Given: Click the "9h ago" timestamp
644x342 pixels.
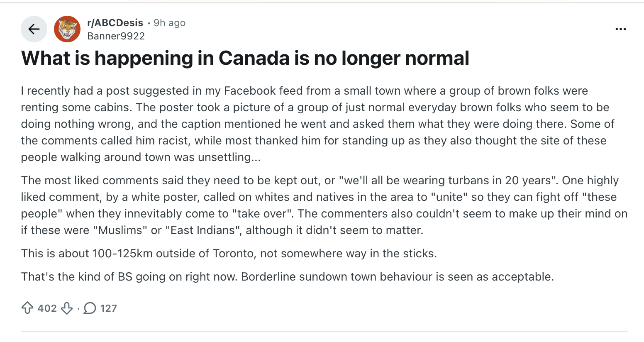Looking at the screenshot, I should (169, 23).
